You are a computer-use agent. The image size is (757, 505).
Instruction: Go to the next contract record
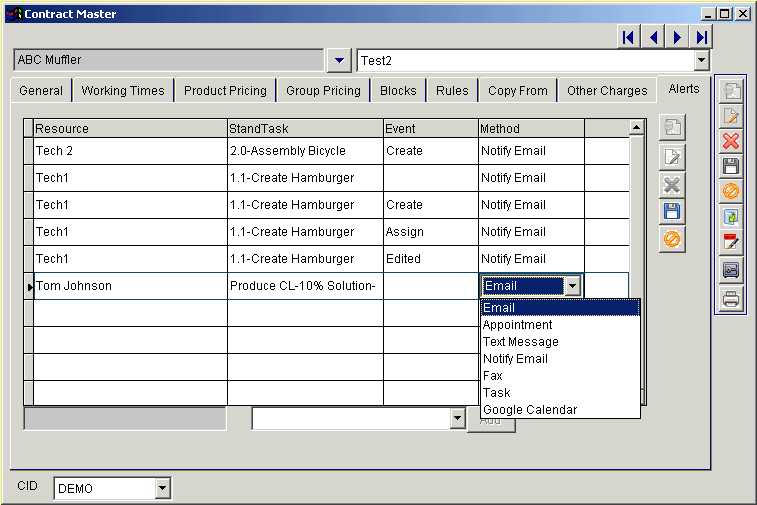[x=678, y=37]
